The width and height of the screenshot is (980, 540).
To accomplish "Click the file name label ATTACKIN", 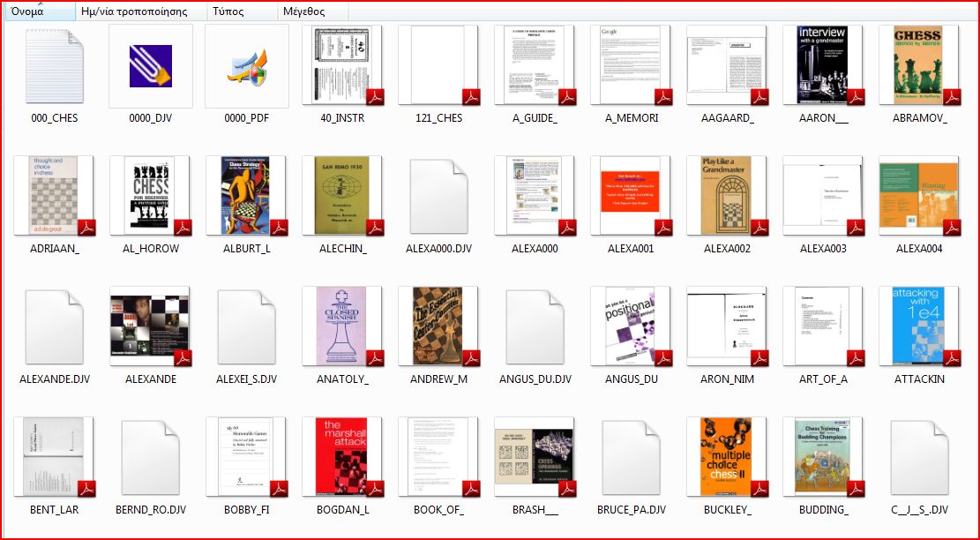I will tap(920, 379).
